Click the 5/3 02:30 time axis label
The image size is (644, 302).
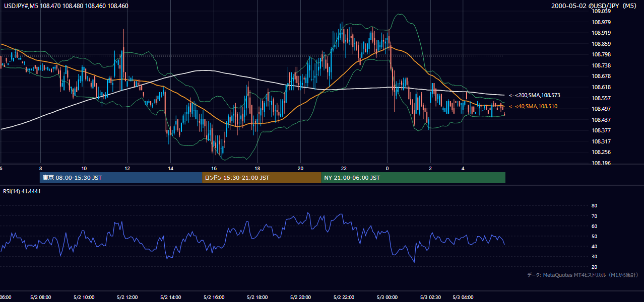pyautogui.click(x=431, y=297)
